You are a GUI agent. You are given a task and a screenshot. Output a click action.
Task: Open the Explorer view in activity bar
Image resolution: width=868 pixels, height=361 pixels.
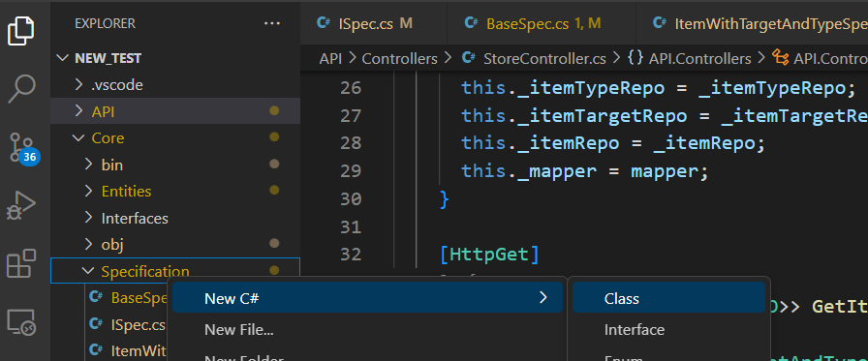21,30
